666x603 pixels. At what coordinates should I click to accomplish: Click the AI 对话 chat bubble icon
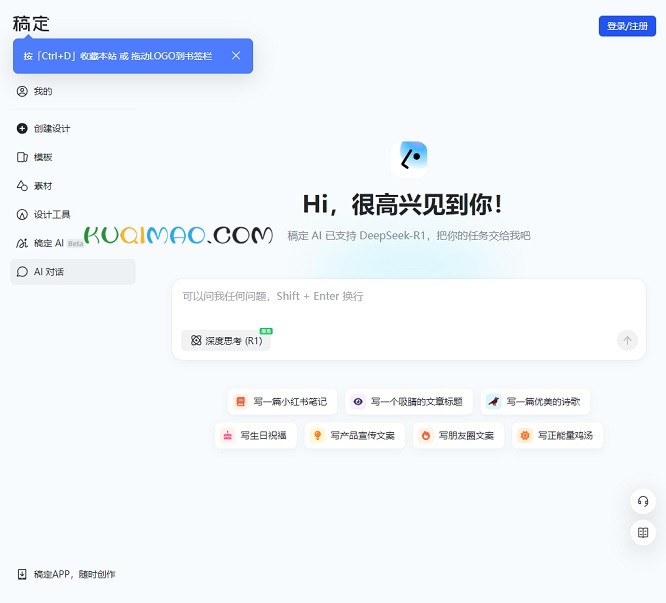pos(22,272)
